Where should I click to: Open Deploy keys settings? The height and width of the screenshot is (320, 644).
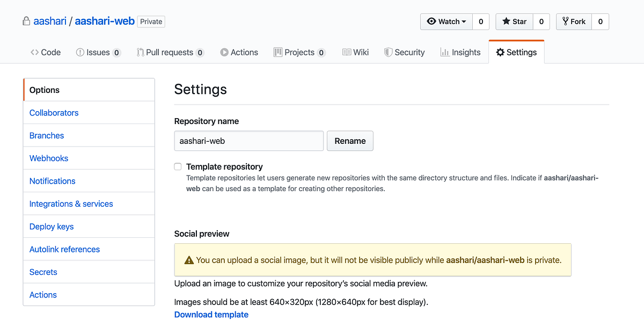(52, 227)
